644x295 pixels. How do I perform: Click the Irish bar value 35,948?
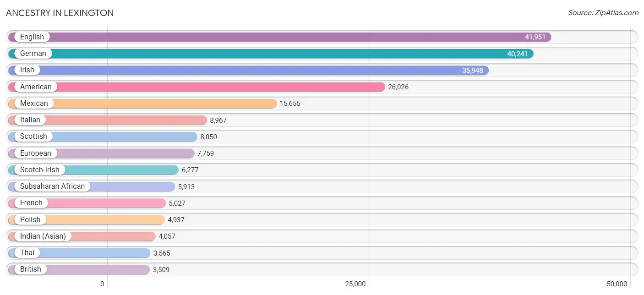pos(472,71)
